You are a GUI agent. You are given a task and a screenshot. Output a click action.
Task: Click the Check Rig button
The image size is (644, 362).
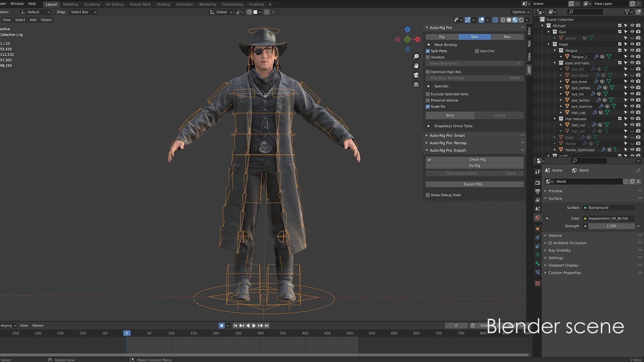point(475,160)
